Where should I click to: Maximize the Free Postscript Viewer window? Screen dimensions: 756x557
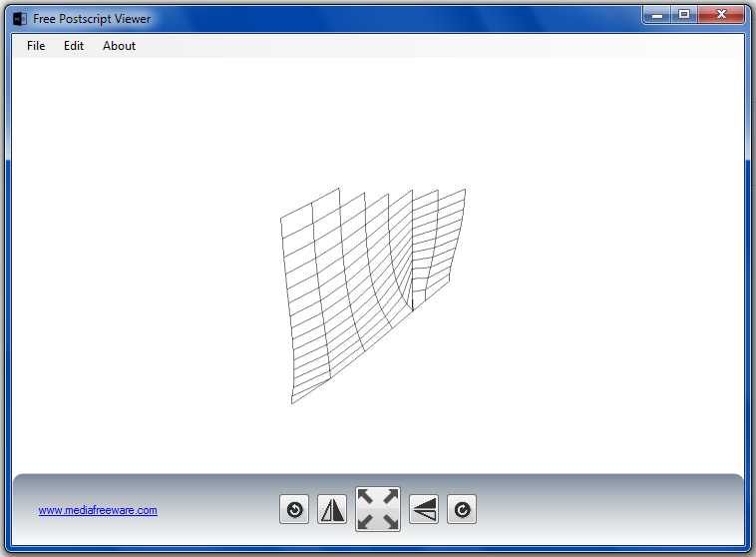point(683,15)
